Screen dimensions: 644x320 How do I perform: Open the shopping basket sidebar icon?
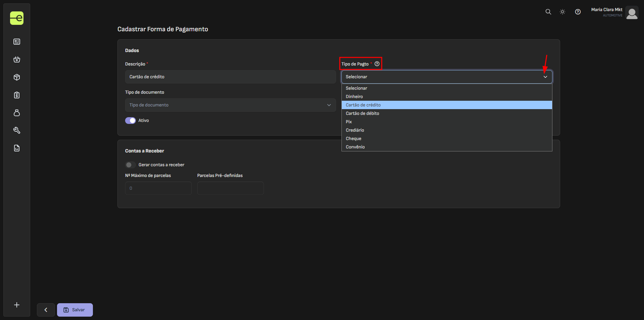tap(17, 59)
